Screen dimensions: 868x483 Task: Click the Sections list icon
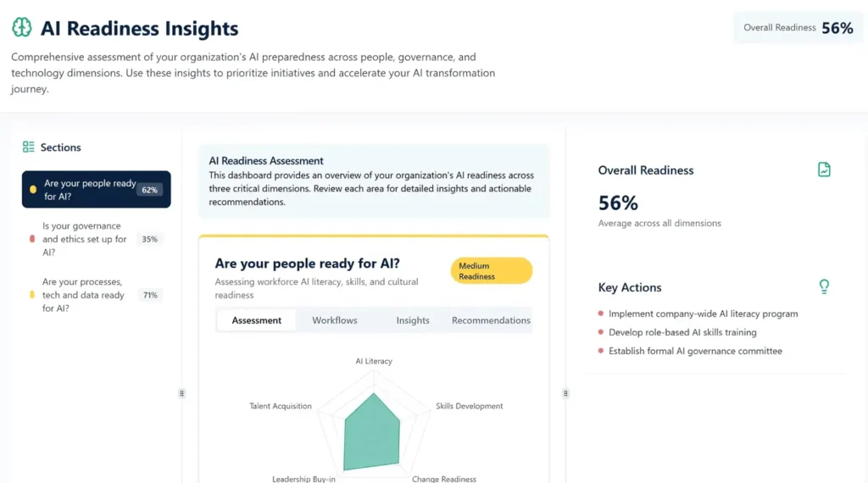click(29, 147)
